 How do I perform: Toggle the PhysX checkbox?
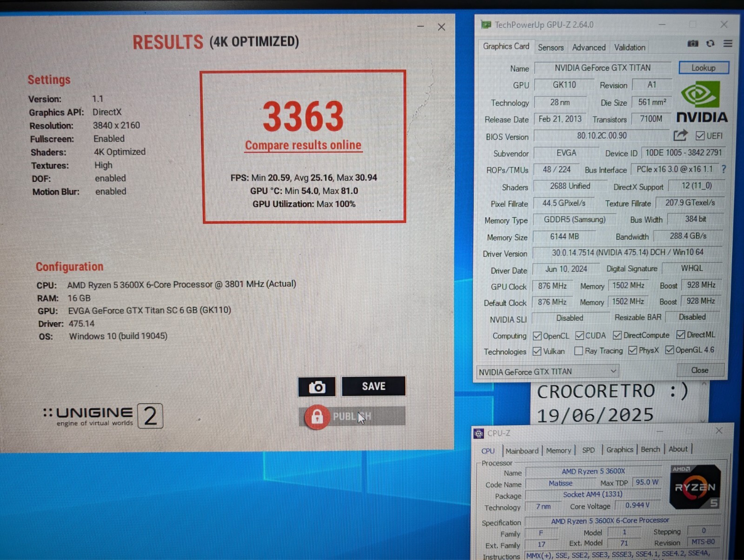tap(632, 350)
